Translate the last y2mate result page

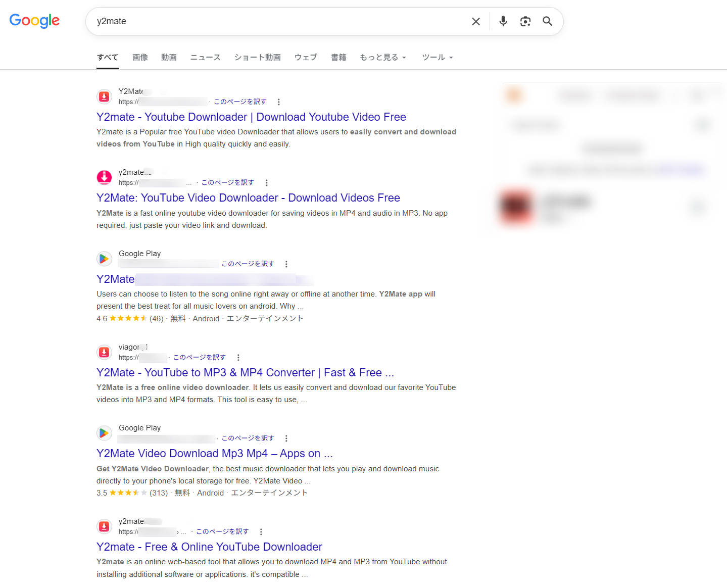[x=222, y=531]
